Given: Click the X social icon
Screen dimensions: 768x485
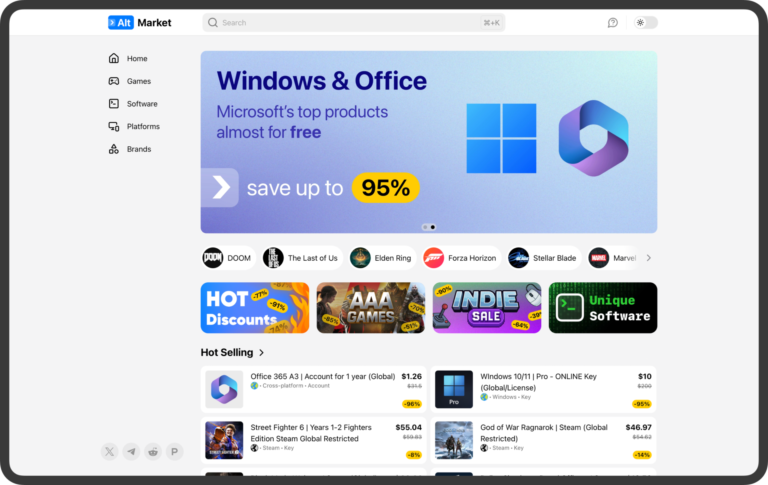Looking at the screenshot, I should [x=110, y=451].
